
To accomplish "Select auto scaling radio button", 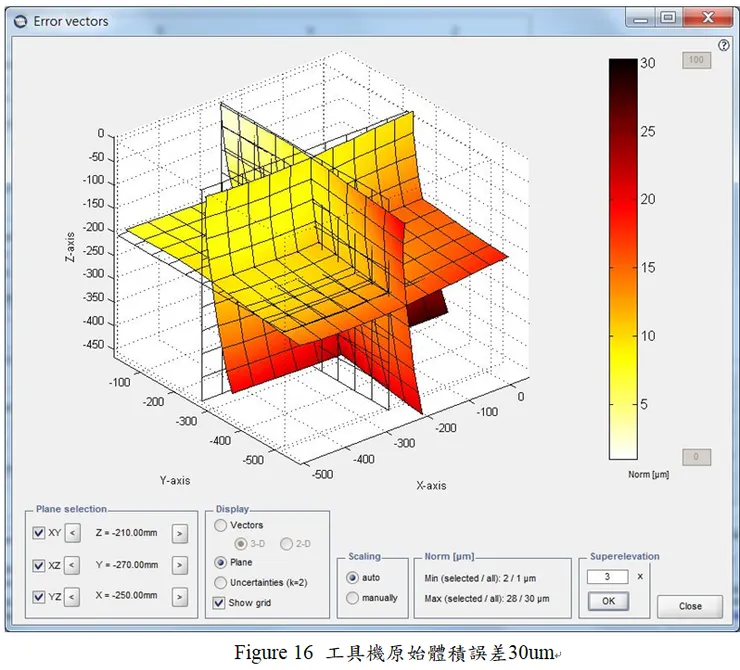I will (x=352, y=578).
